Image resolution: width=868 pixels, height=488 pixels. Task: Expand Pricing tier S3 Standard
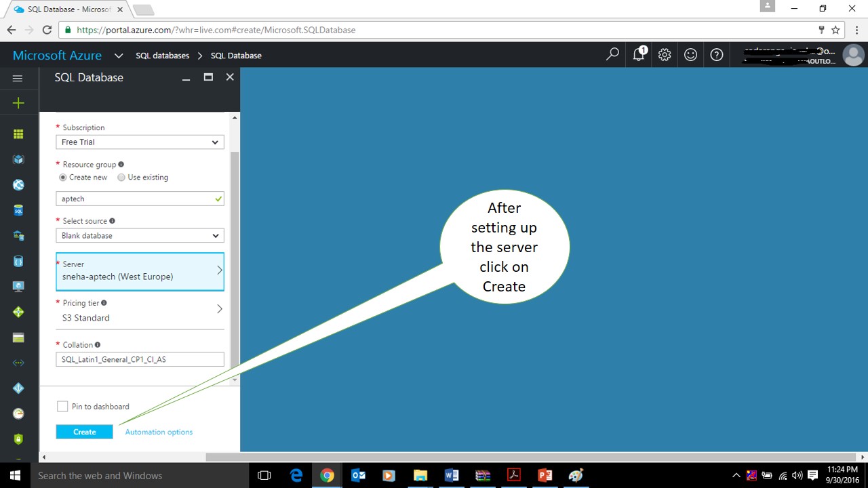point(140,311)
